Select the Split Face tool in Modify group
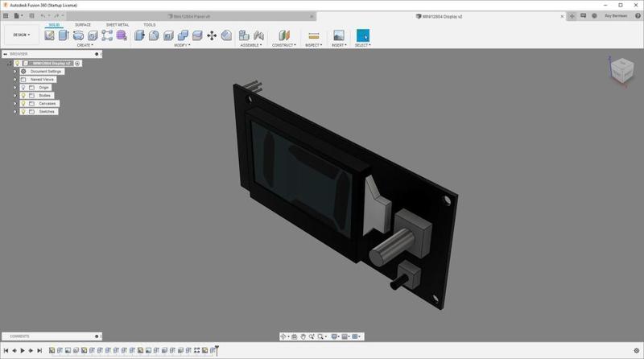 tap(197, 35)
